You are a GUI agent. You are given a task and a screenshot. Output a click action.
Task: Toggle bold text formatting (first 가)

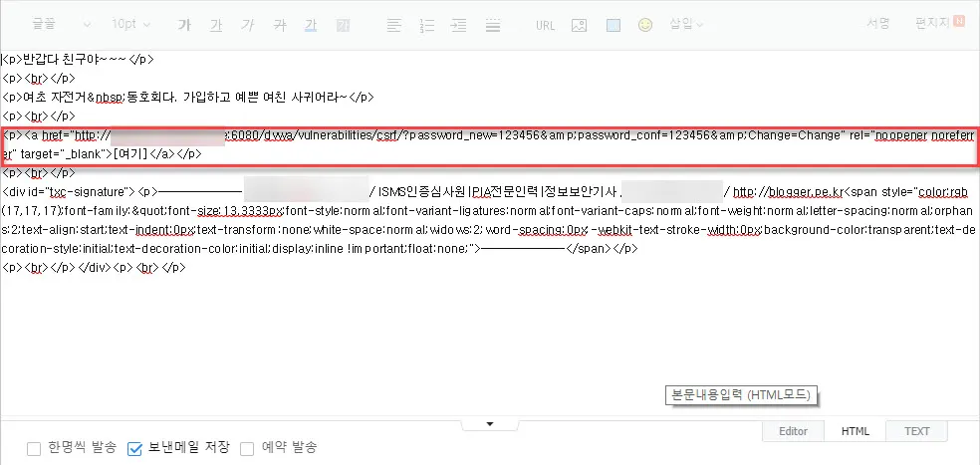184,24
